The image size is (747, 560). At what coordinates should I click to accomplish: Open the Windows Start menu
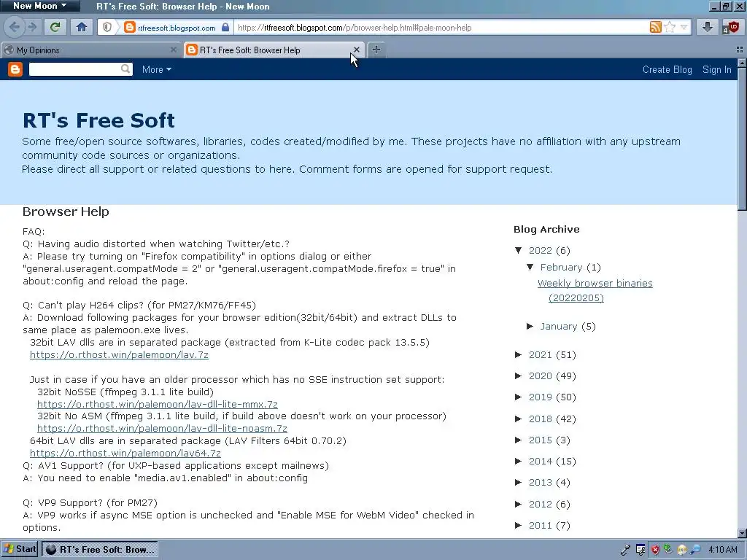pos(20,549)
